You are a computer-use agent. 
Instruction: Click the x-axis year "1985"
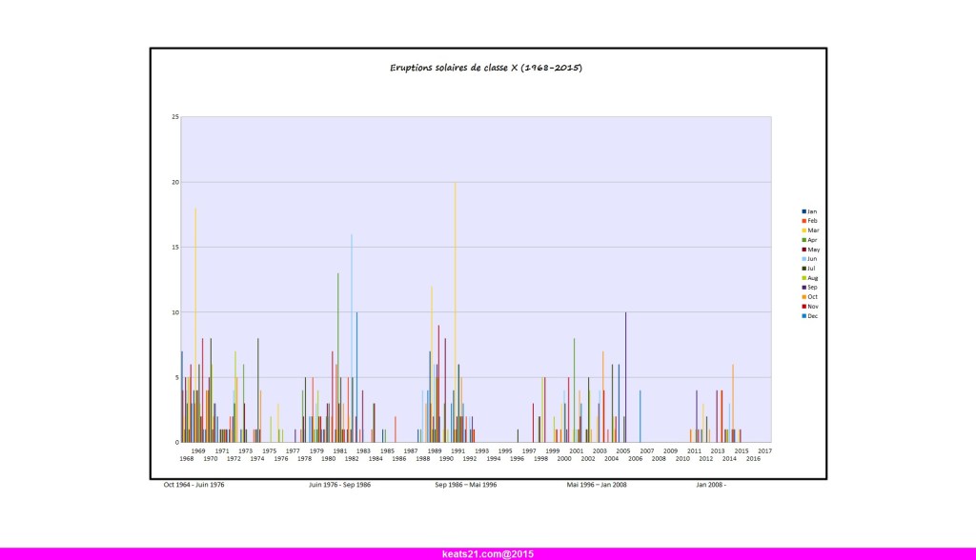coord(387,451)
